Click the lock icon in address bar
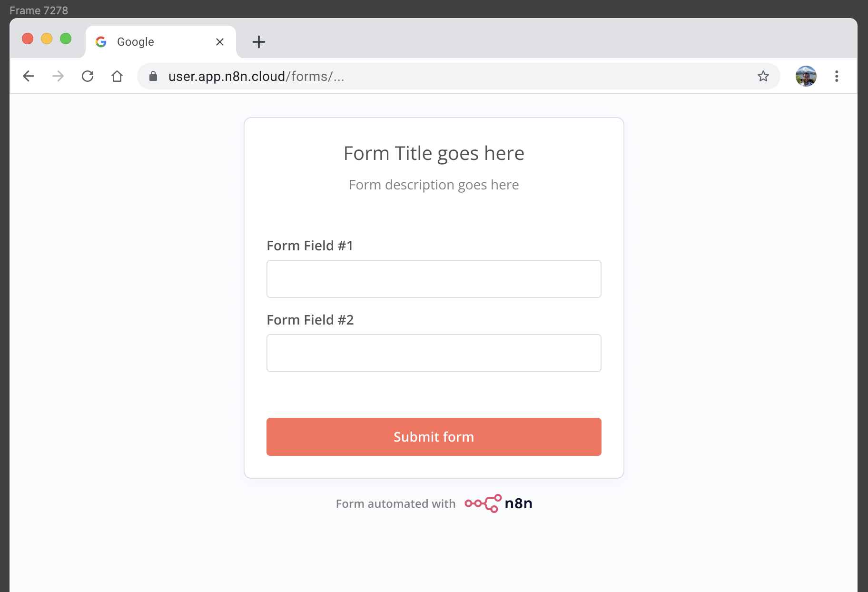Screen dimensions: 868x592 (153, 76)
